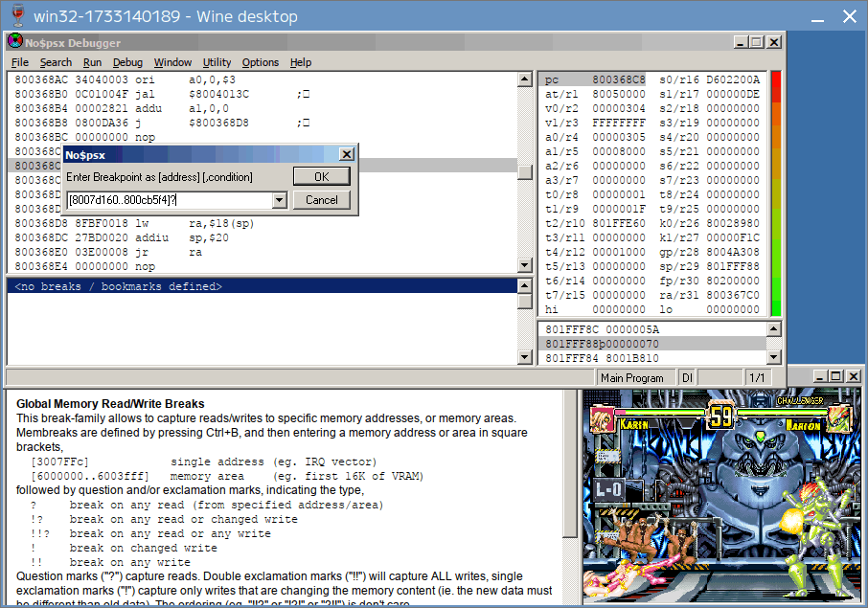This screenshot has width=868, height=608.
Task: Maximize the game screen window
Action: pos(835,376)
